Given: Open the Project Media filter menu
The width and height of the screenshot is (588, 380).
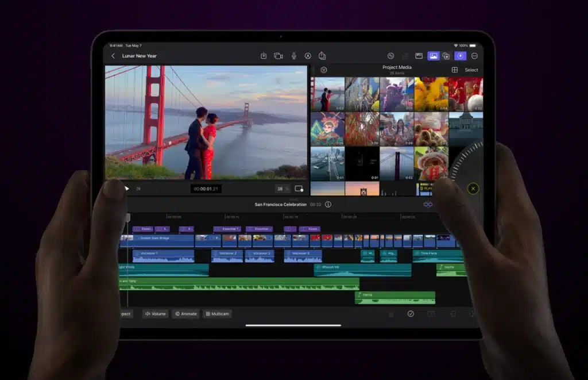Looking at the screenshot, I should coord(323,70).
